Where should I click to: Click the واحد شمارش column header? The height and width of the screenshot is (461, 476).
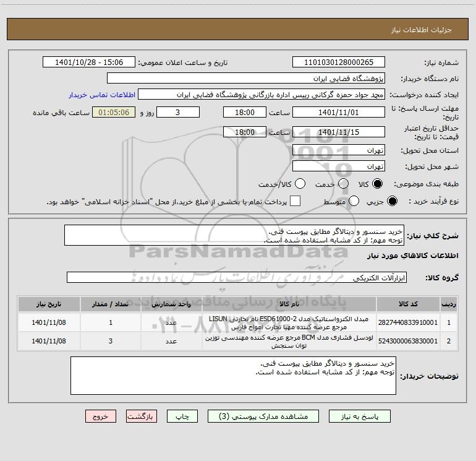171,304
